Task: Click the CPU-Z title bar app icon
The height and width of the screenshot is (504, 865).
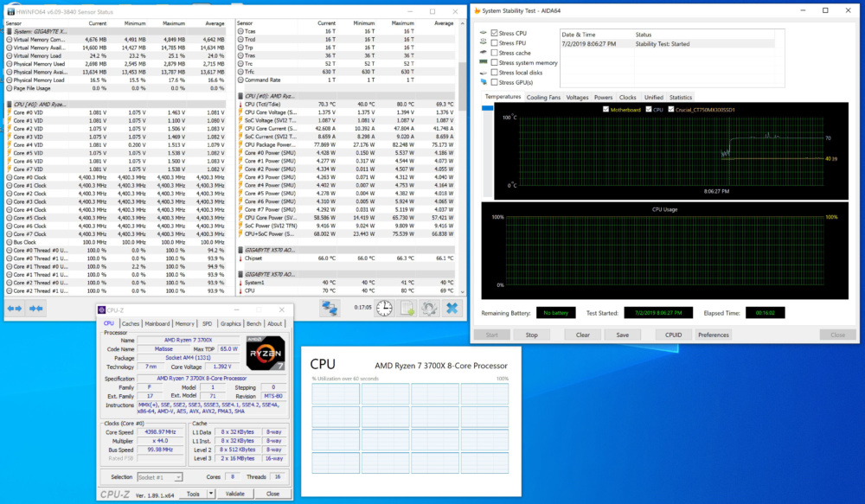Action: click(x=101, y=309)
